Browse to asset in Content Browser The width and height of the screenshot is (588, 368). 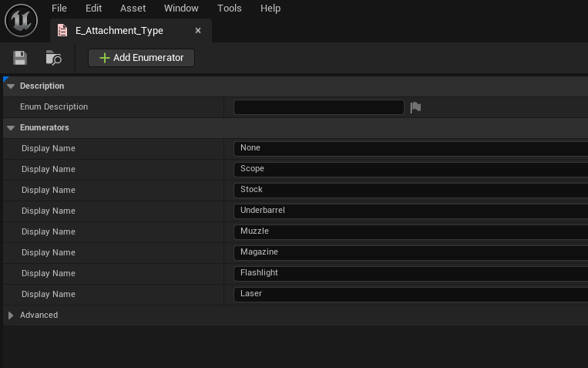pos(53,58)
